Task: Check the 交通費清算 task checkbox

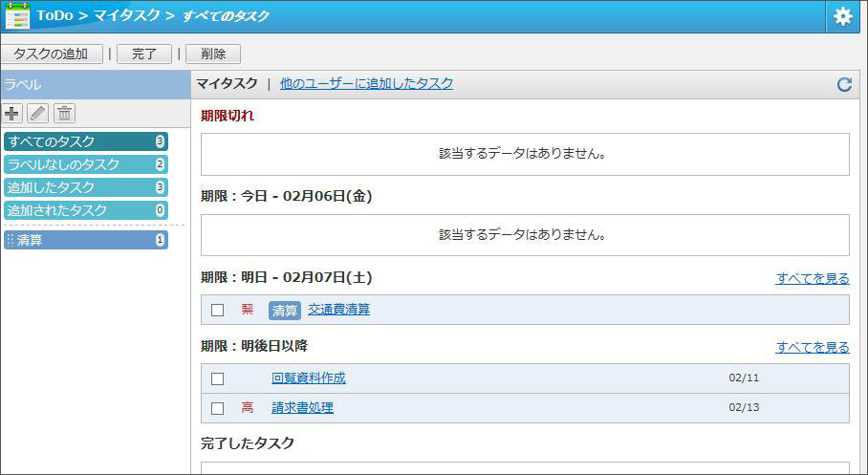Action: 217,310
